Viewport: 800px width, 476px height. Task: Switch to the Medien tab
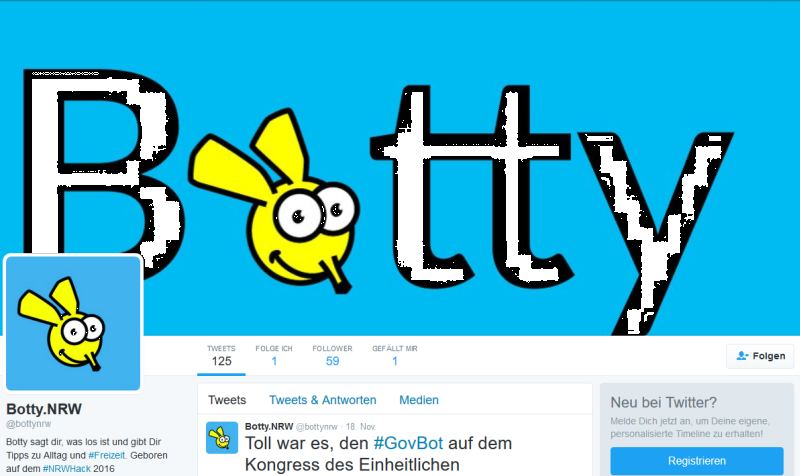click(419, 400)
